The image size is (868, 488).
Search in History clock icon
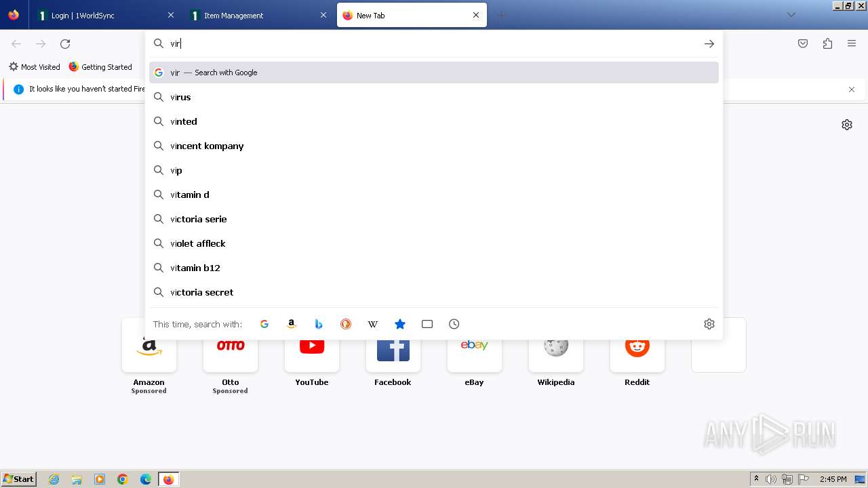tap(454, 324)
